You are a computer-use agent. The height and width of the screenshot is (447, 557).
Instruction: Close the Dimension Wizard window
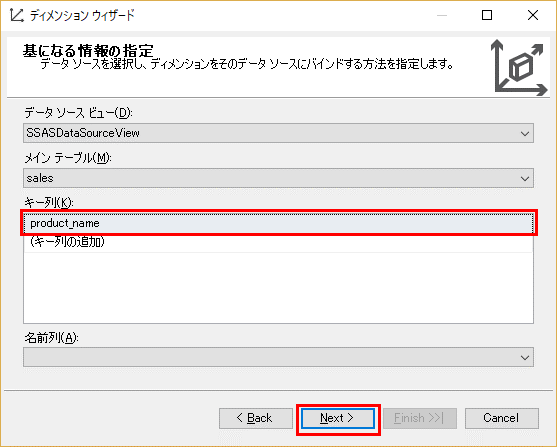[533, 15]
